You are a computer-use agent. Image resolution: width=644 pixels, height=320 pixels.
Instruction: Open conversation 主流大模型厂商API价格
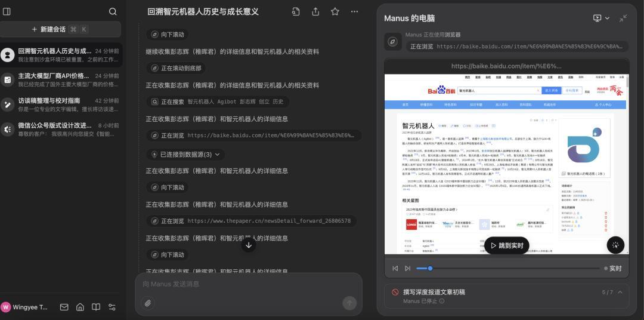(x=61, y=80)
